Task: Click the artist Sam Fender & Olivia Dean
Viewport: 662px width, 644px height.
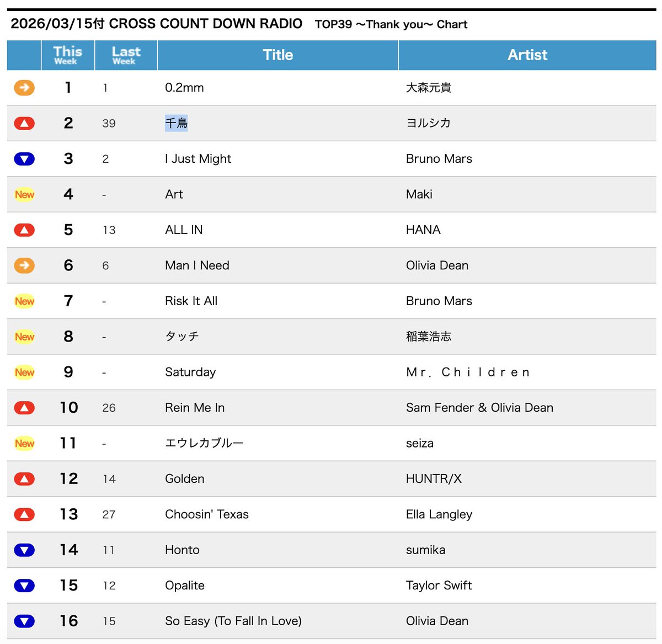Action: point(479,408)
